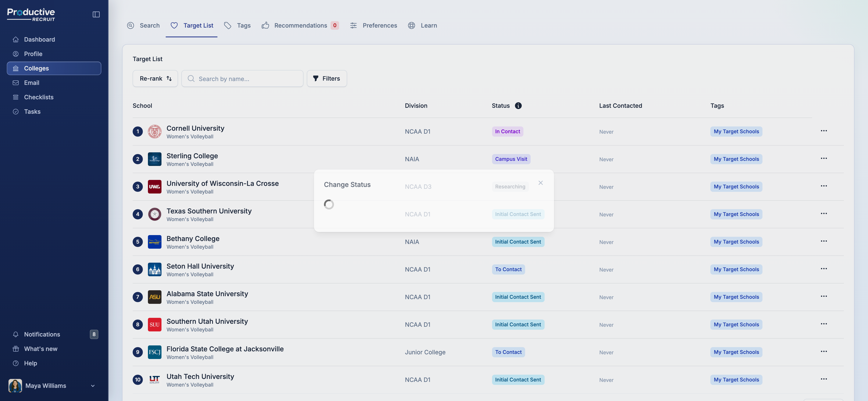This screenshot has height=401, width=868.
Task: Click Sterling College's Campus Visit status badge
Action: point(511,159)
